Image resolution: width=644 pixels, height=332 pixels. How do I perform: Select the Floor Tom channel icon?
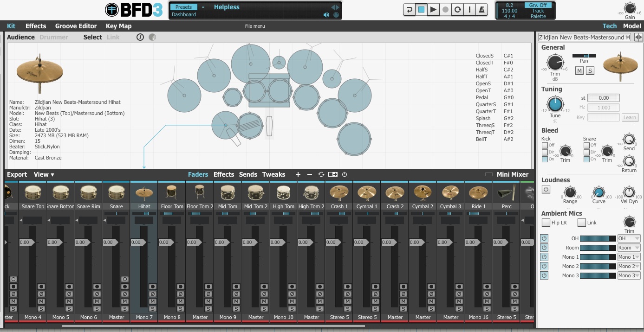(x=172, y=192)
